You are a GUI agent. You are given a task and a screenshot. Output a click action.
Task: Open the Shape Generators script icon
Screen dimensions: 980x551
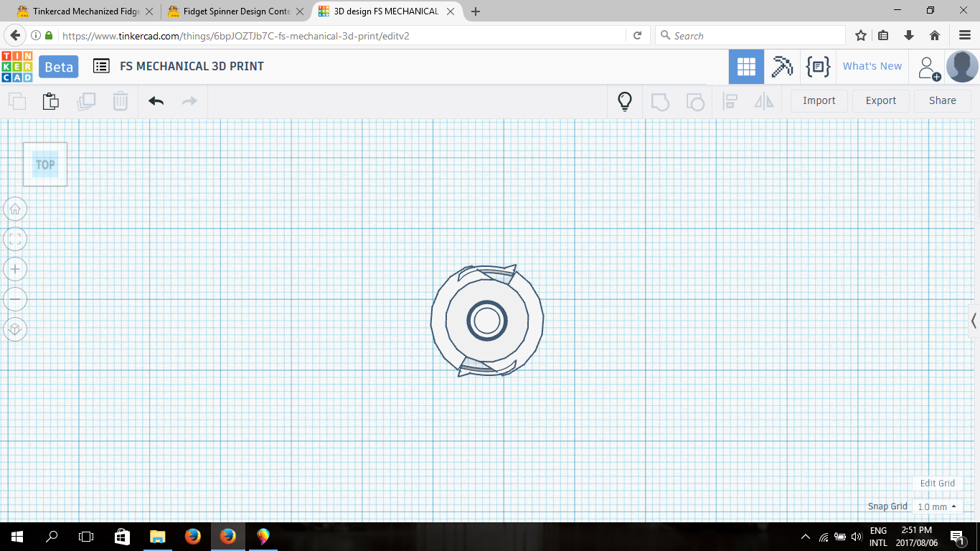point(818,67)
